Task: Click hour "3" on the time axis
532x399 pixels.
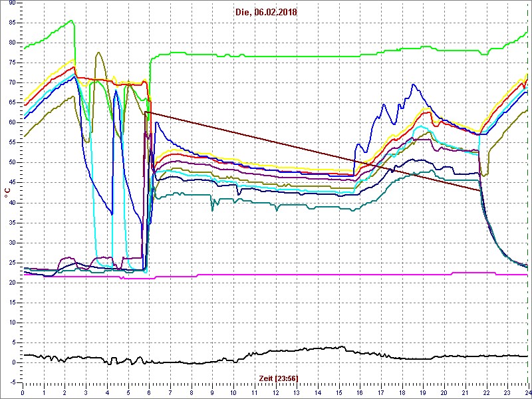Action: coord(86,391)
